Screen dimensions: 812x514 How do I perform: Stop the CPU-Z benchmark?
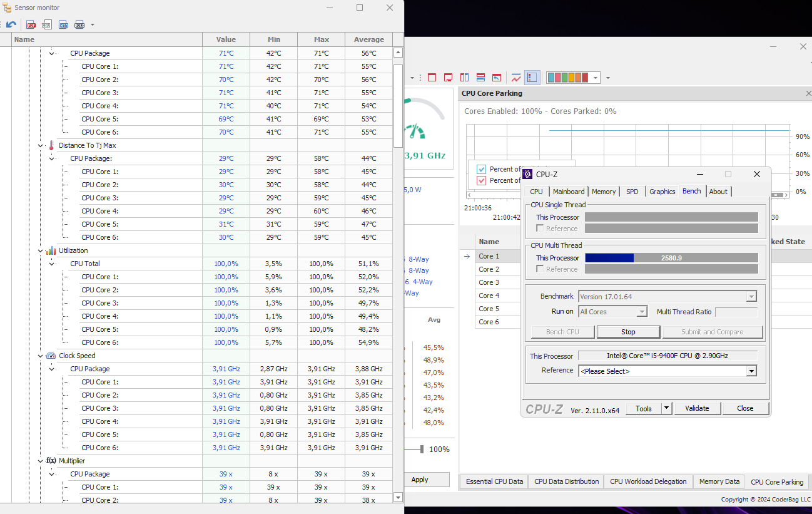[x=628, y=332]
